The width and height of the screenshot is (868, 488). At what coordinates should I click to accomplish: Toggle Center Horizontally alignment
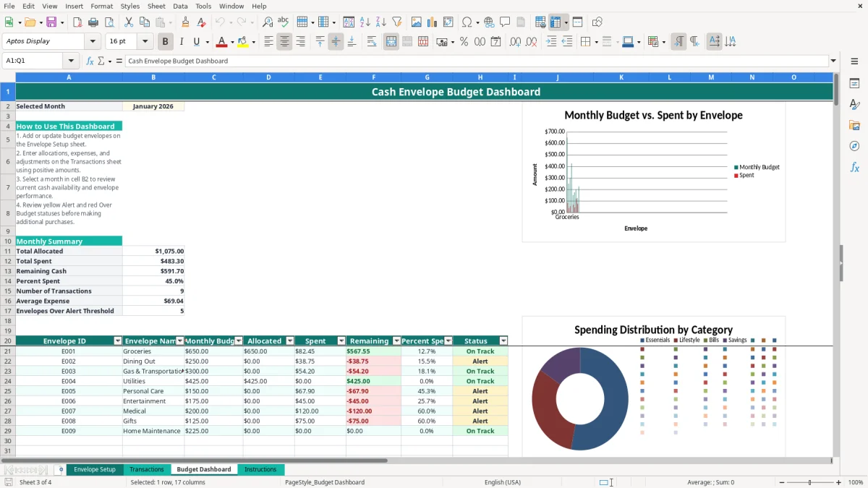click(x=284, y=42)
